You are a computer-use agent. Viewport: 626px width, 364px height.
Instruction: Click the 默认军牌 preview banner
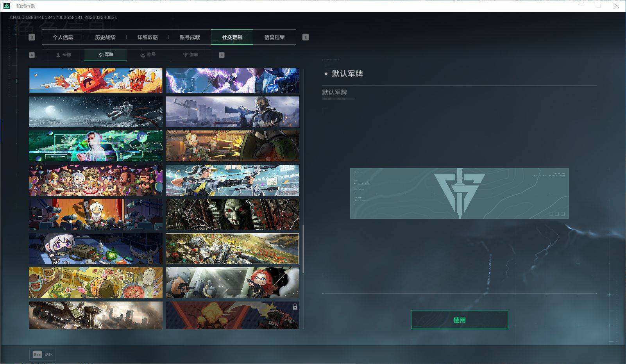(460, 193)
